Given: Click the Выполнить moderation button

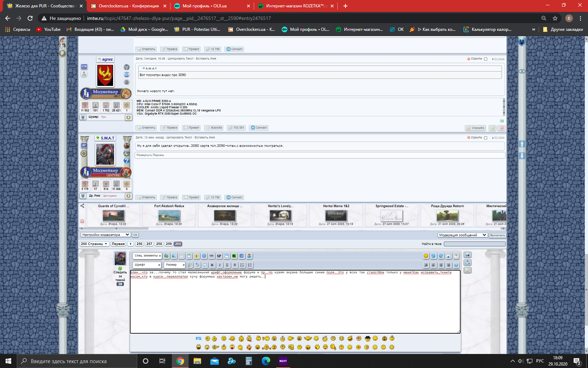Looking at the screenshot, I should 497,235.
